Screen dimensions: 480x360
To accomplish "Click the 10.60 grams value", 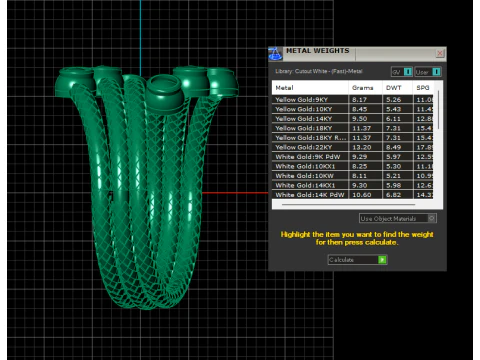I will (362, 195).
